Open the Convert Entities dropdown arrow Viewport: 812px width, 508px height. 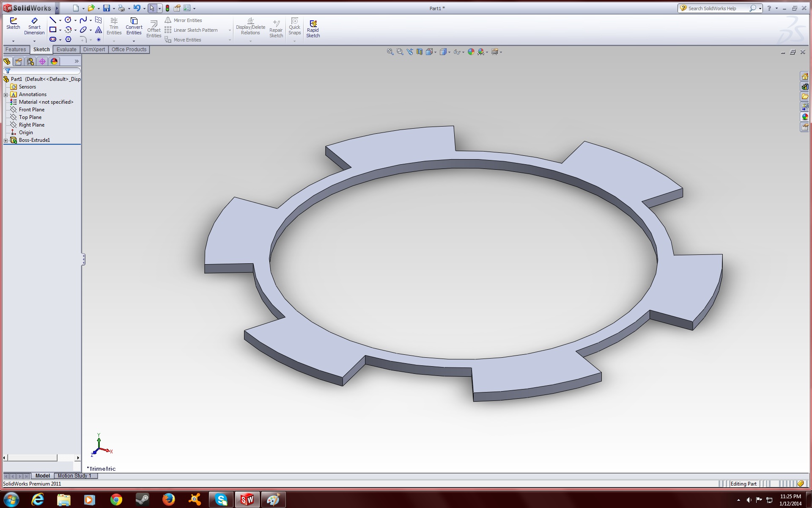pyautogui.click(x=134, y=41)
